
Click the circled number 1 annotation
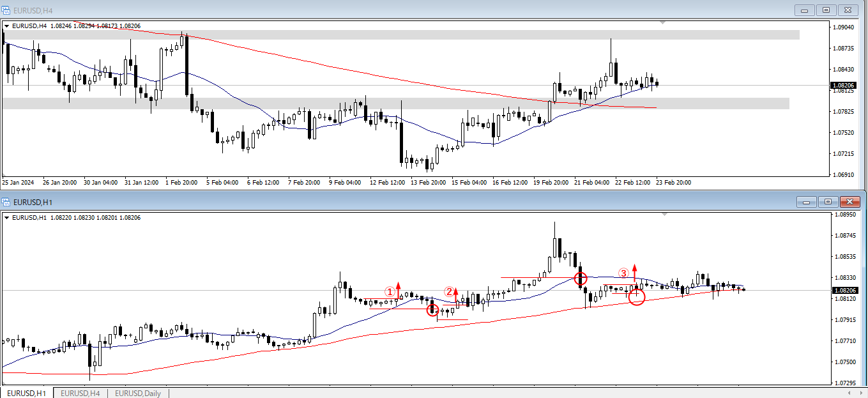[x=390, y=291]
